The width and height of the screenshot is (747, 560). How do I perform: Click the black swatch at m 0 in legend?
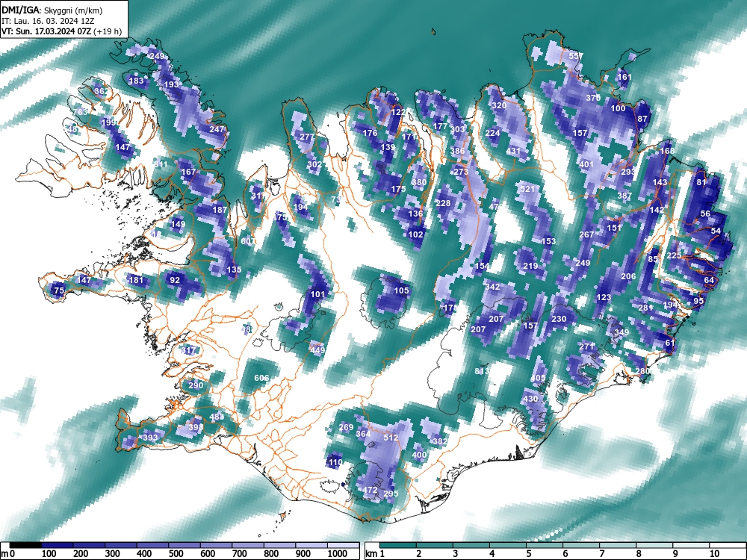[x=25, y=545]
